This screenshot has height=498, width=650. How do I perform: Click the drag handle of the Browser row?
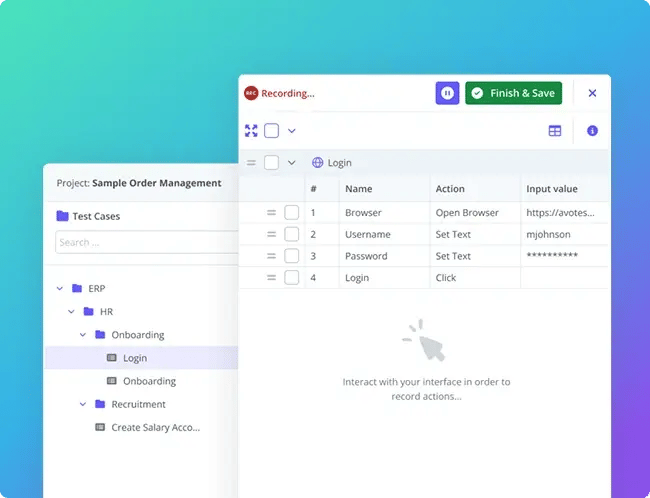pyautogui.click(x=272, y=213)
